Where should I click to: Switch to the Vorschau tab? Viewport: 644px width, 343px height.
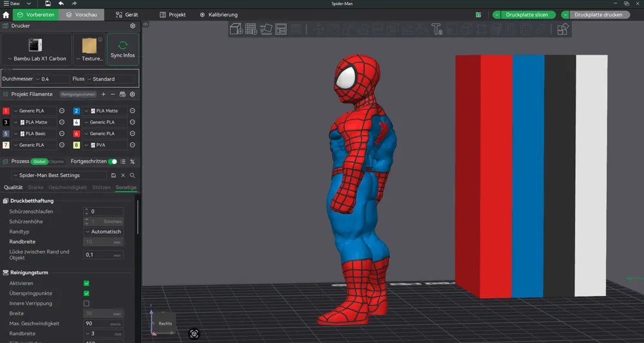pyautogui.click(x=81, y=15)
